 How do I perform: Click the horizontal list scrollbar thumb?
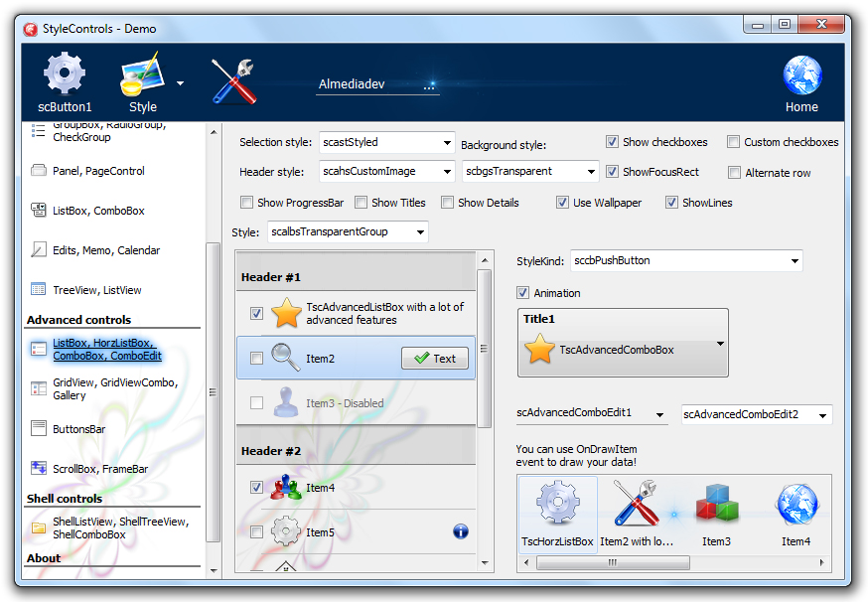coord(613,562)
